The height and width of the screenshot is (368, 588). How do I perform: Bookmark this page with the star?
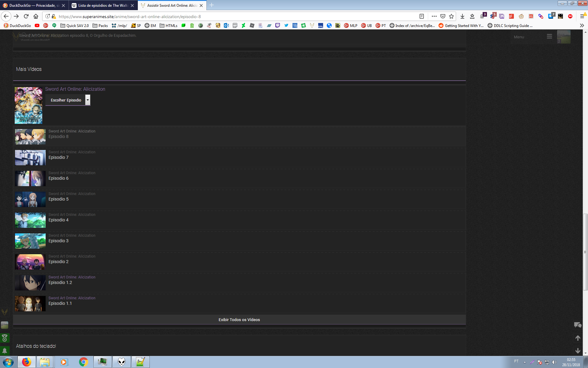(x=451, y=16)
